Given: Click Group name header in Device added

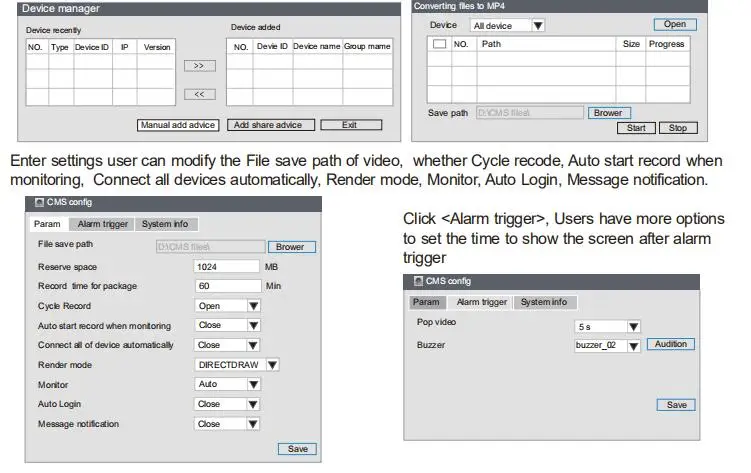Looking at the screenshot, I should [367, 46].
